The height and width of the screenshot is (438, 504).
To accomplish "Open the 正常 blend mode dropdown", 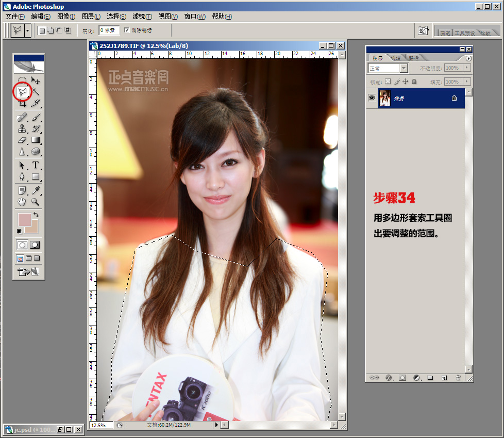I will [x=404, y=68].
